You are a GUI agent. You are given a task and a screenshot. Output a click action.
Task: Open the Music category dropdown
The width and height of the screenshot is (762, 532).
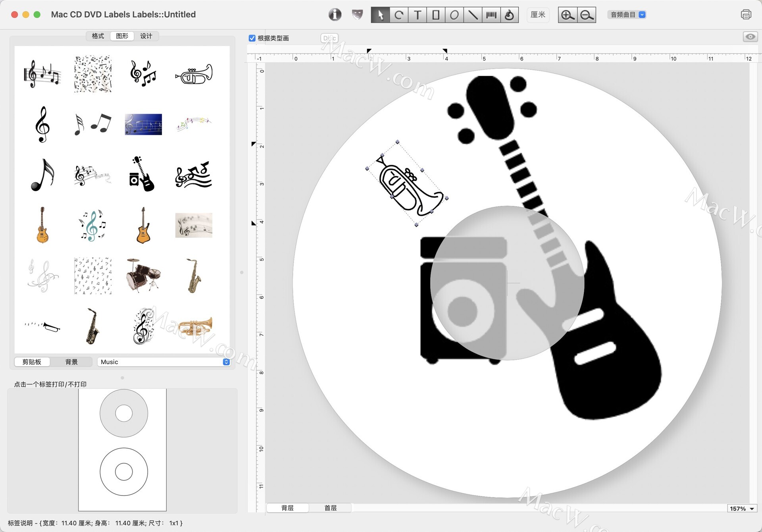164,362
